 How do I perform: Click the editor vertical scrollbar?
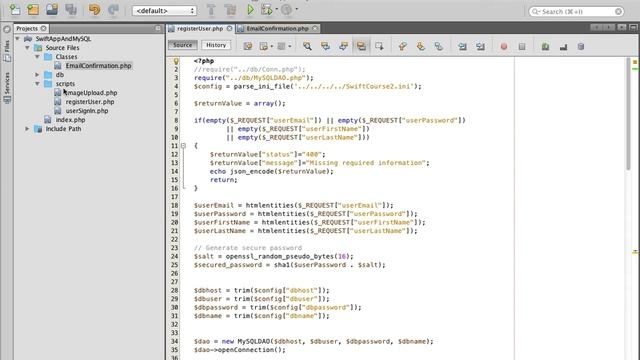[x=628, y=113]
